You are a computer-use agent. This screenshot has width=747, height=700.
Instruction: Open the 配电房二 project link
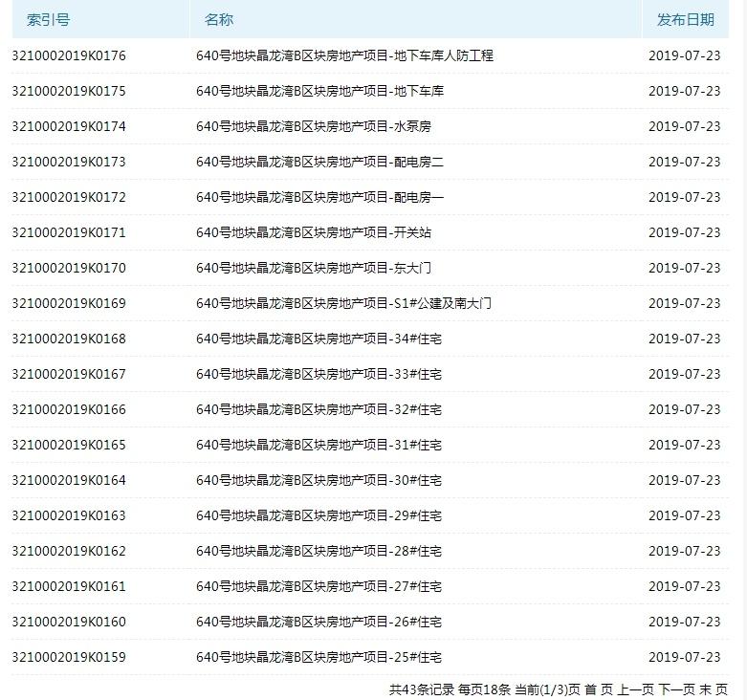click(319, 162)
